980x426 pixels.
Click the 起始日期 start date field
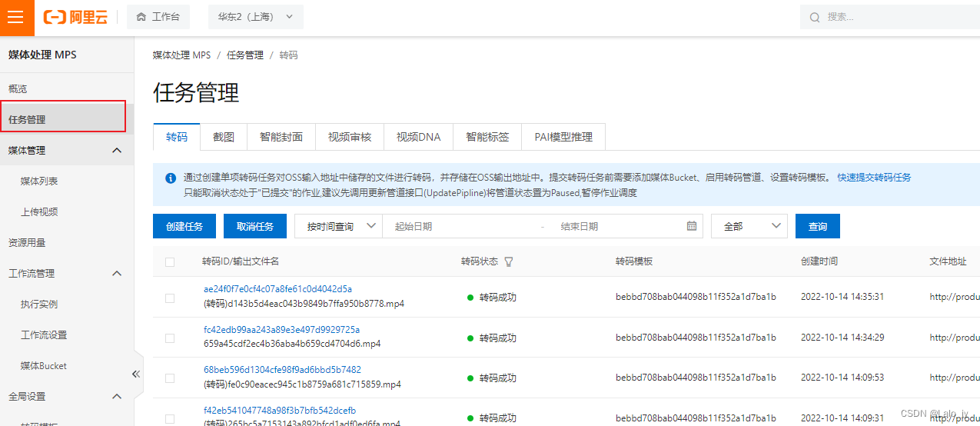tap(461, 226)
